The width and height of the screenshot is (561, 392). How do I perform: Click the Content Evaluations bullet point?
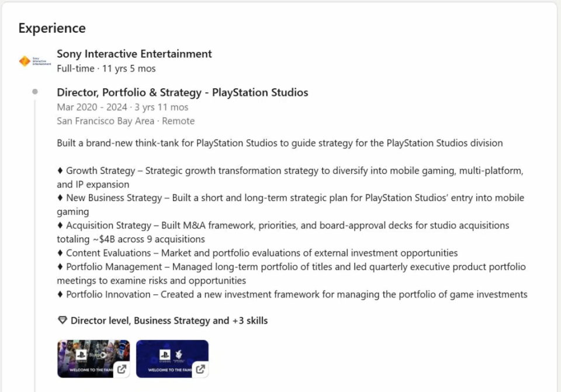coord(257,253)
